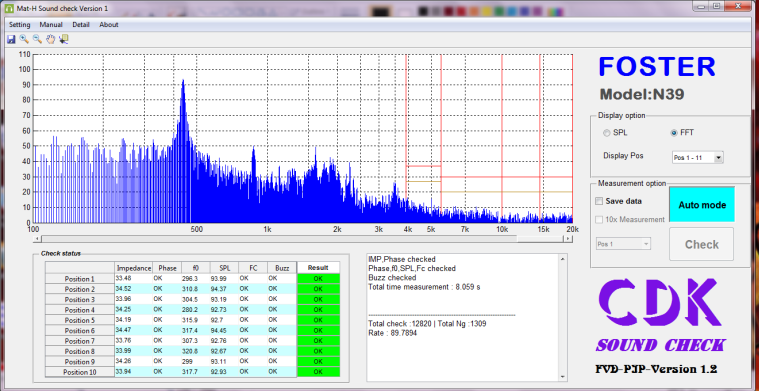Select the Position 5 row header
Image resolution: width=759 pixels, height=391 pixels.
80,320
